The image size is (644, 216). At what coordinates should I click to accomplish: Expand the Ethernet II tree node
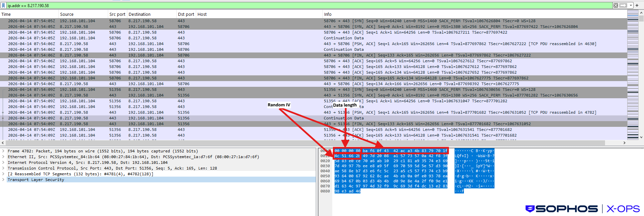3,157
